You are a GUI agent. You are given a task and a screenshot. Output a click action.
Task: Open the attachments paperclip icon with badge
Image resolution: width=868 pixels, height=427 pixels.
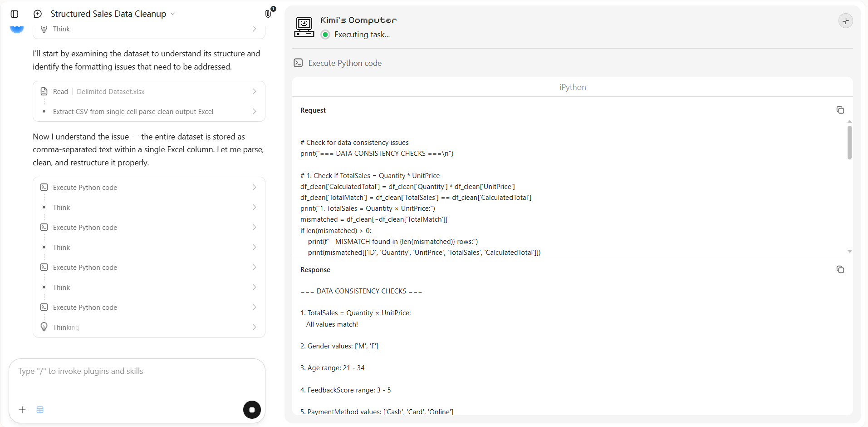[269, 13]
